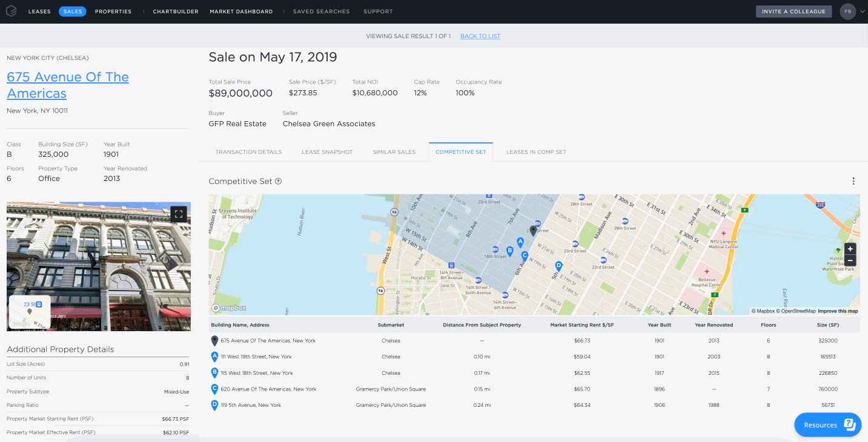Open the Similar Sales tab
Screen dimensions: 868x442
pyautogui.click(x=394, y=152)
